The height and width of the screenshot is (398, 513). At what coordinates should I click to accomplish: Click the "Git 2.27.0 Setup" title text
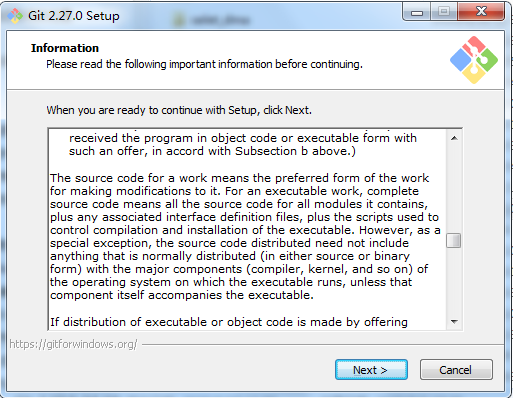coord(74,16)
